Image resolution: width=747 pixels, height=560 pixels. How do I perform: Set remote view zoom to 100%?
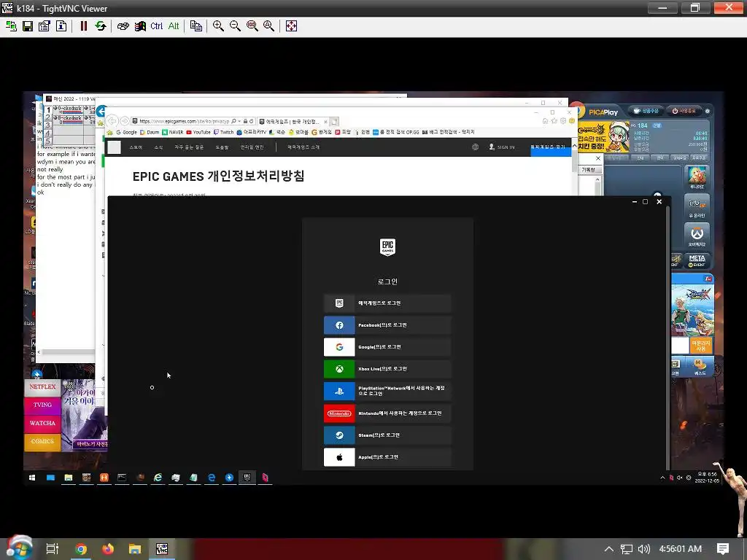coord(252,26)
